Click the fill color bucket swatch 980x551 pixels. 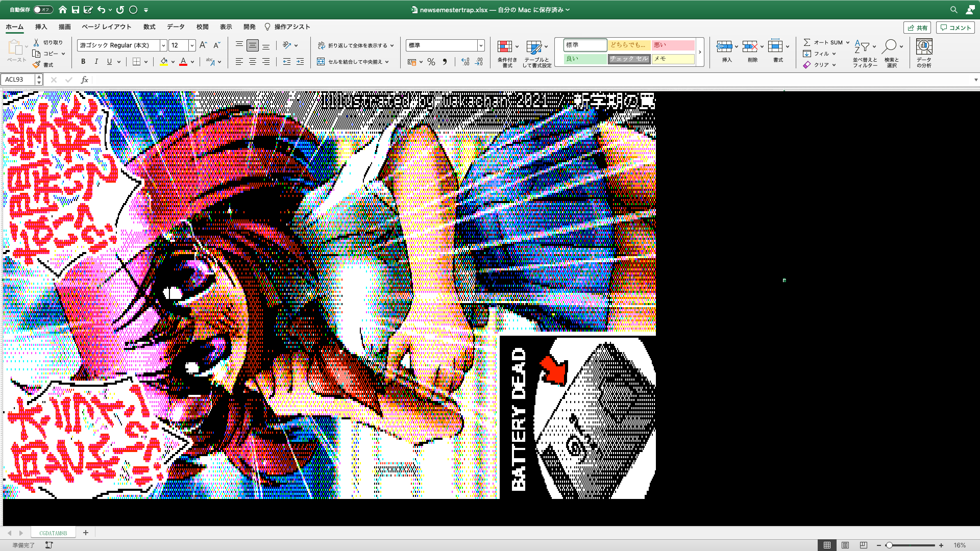[164, 62]
